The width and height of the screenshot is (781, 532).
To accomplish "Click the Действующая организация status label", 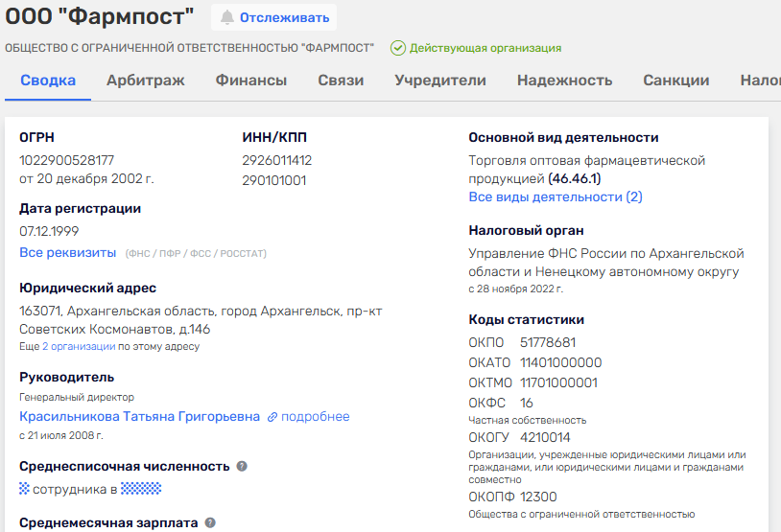I will pyautogui.click(x=485, y=48).
